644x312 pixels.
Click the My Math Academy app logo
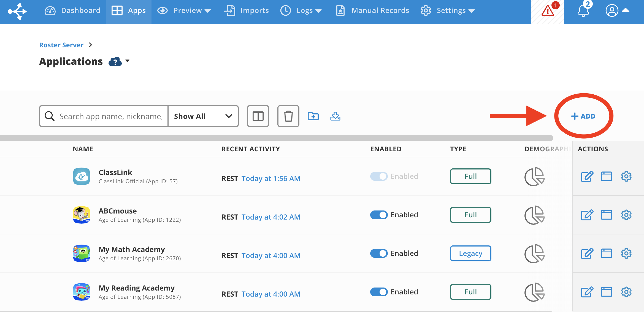tap(82, 253)
